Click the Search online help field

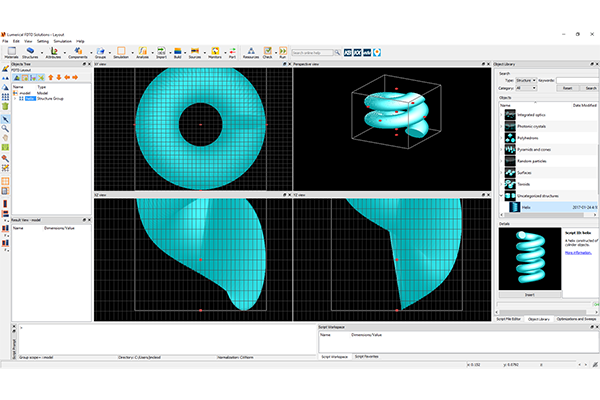(313, 52)
